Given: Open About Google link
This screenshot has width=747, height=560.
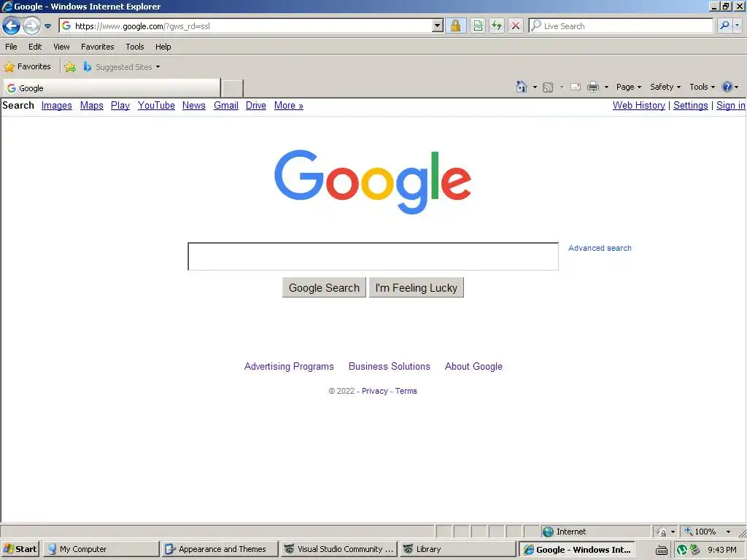Looking at the screenshot, I should [473, 366].
